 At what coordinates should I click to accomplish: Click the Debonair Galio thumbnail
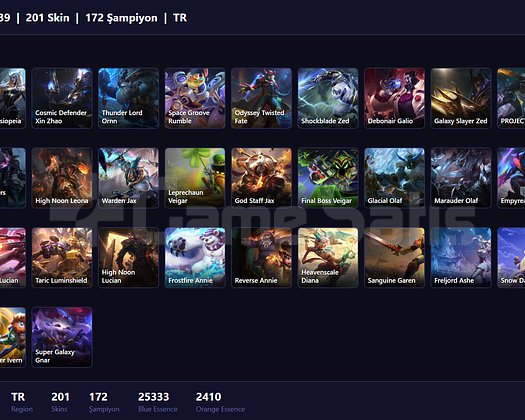pyautogui.click(x=394, y=98)
